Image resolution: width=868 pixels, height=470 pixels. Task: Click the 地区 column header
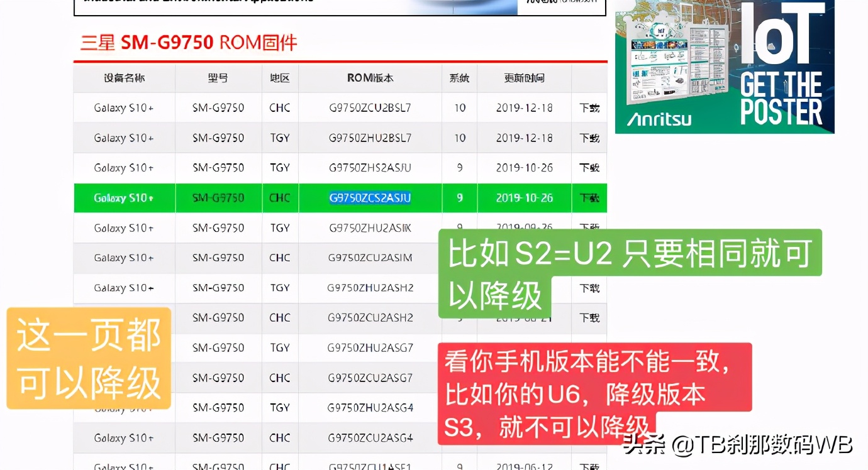point(280,78)
